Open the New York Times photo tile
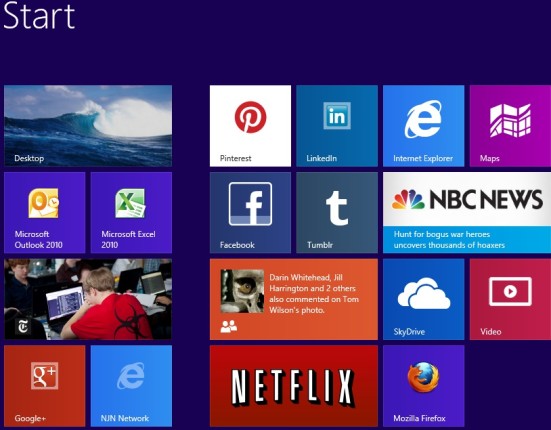The width and height of the screenshot is (551, 430). tap(88, 299)
